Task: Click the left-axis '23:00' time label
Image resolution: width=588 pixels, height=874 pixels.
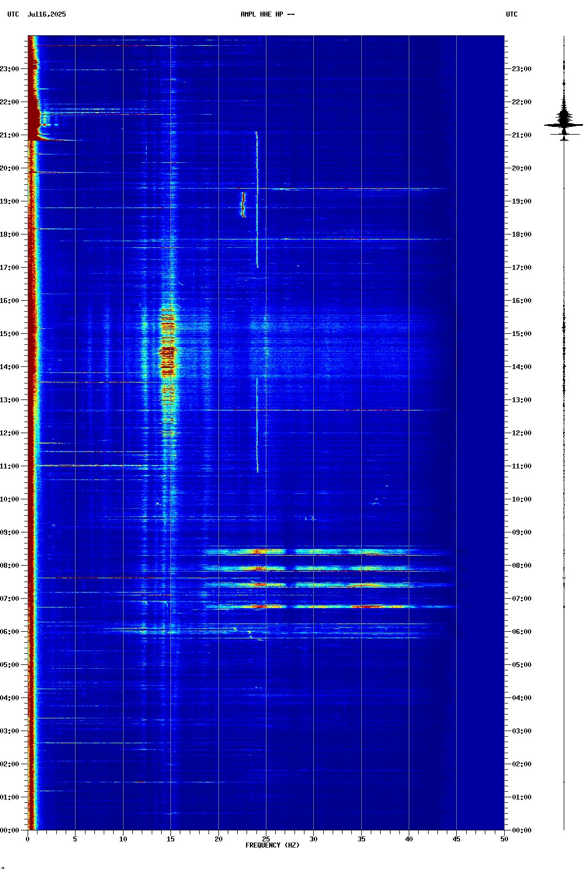Action: (x=9, y=69)
